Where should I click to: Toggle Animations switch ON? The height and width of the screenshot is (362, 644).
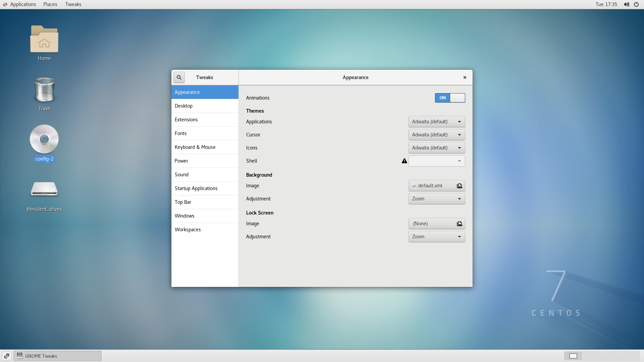click(450, 98)
